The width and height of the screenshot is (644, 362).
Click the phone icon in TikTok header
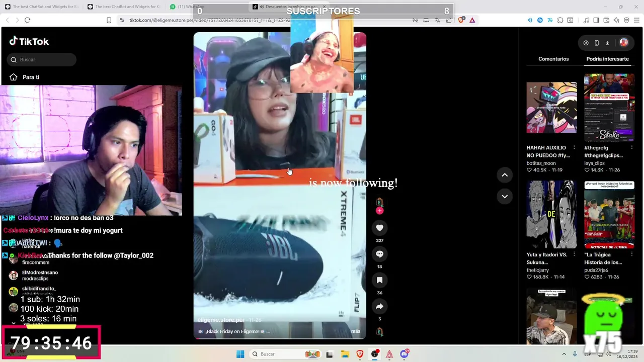597,43
